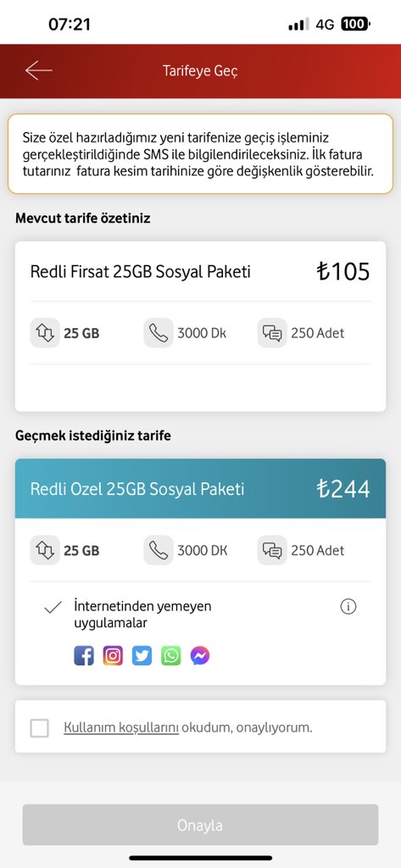401x868 pixels.
Task: Tap the Instagram app icon
Action: click(113, 656)
